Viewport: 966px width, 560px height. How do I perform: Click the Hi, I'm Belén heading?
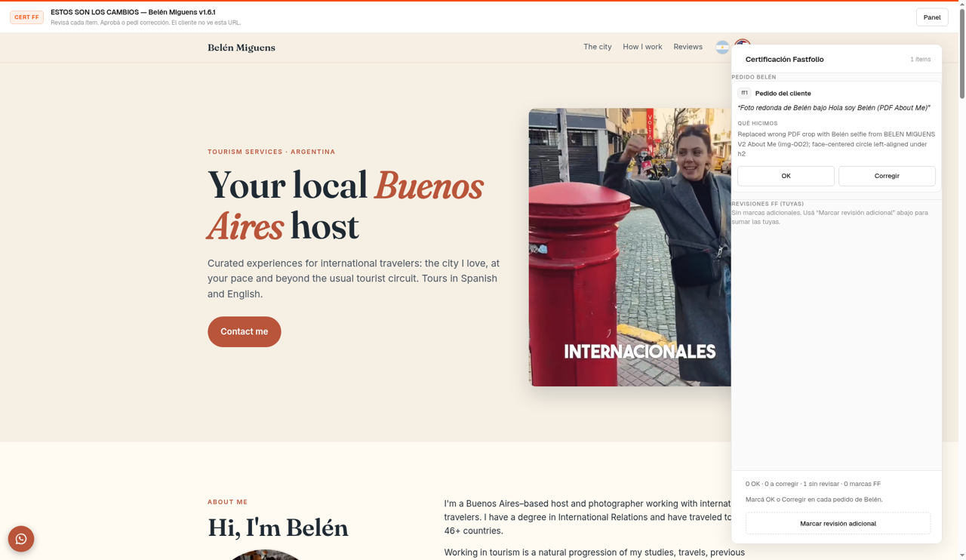coord(278,528)
